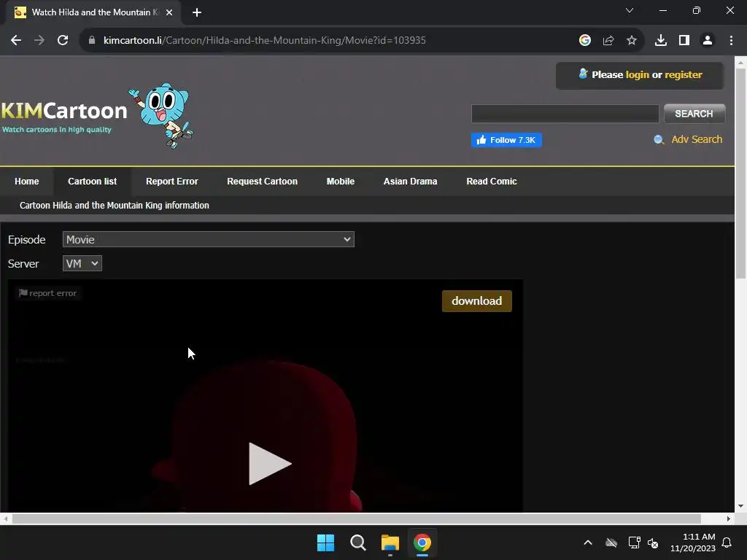Image resolution: width=747 pixels, height=560 pixels.
Task: Click the register link
Action: [x=683, y=75]
